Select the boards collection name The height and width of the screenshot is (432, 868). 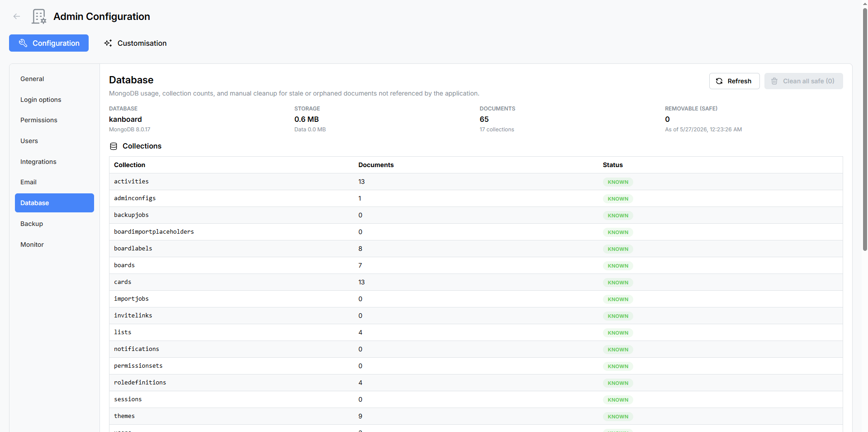tap(124, 265)
